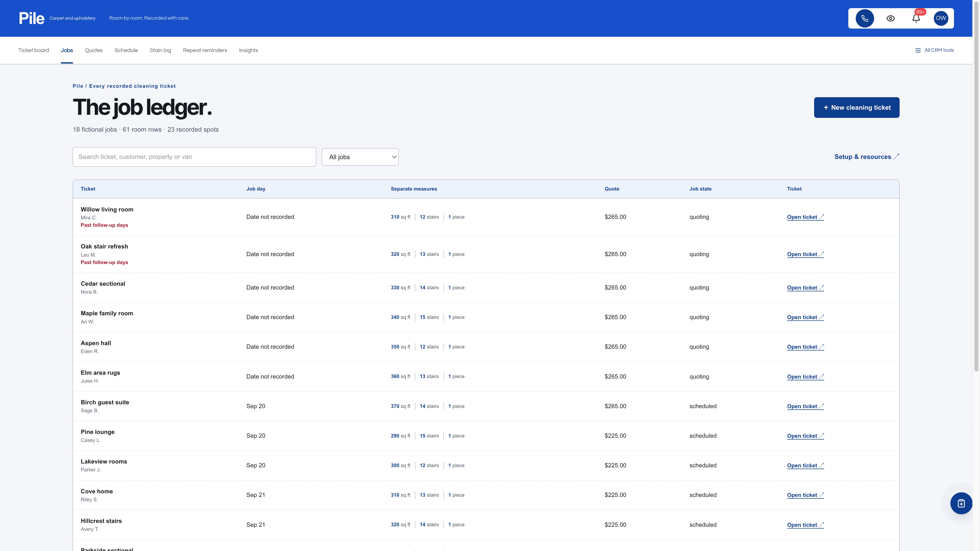This screenshot has height=551, width=980.
Task: Open ticket for Pine lounge
Action: point(805,436)
